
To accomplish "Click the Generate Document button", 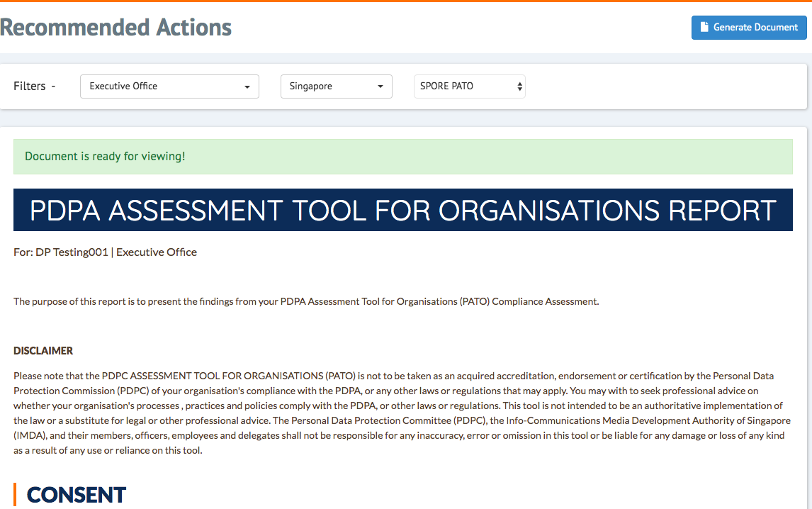I will point(749,28).
